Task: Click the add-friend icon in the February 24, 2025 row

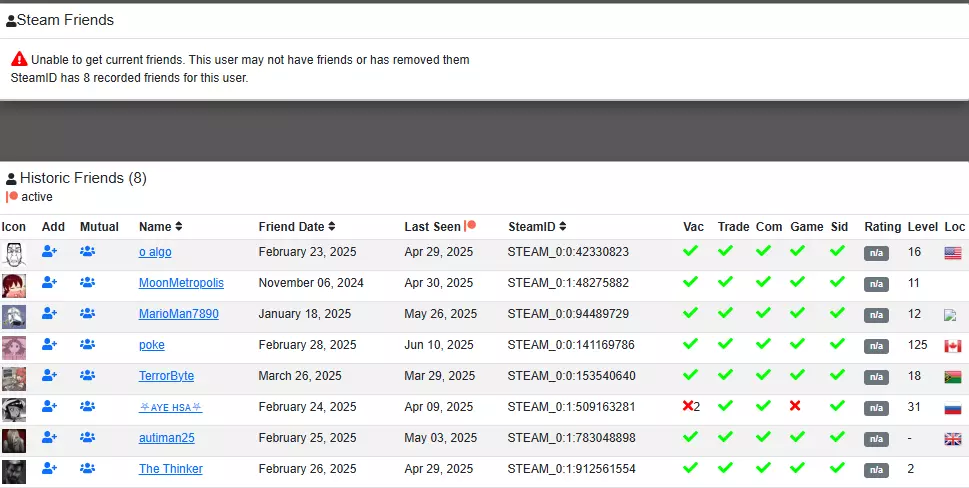Action: (49, 406)
